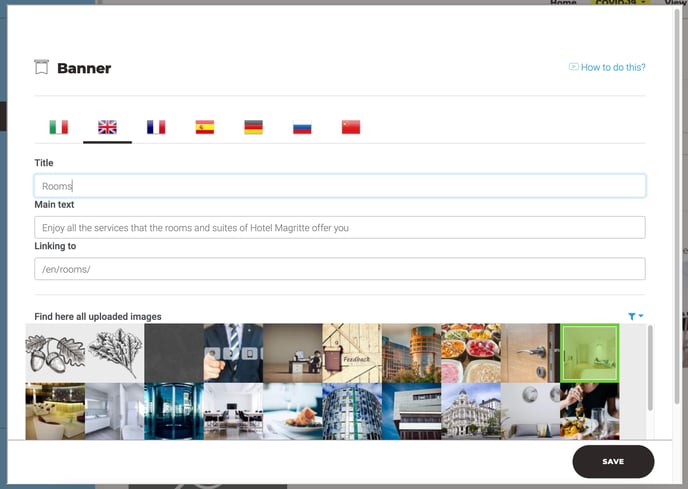Pick the green-highlighted room thumbnail
Screen dimensions: 688x489
[589, 352]
